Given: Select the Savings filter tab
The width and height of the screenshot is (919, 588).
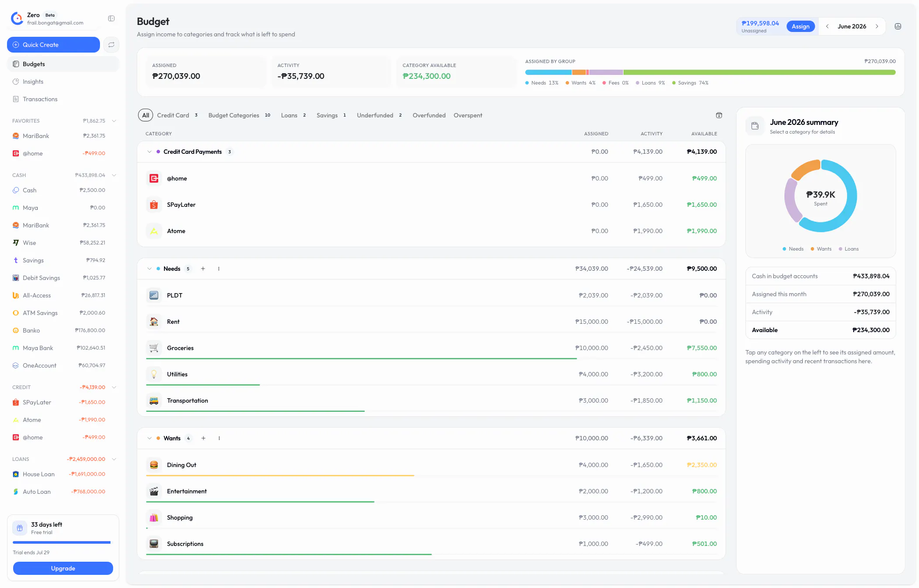Looking at the screenshot, I should (331, 115).
